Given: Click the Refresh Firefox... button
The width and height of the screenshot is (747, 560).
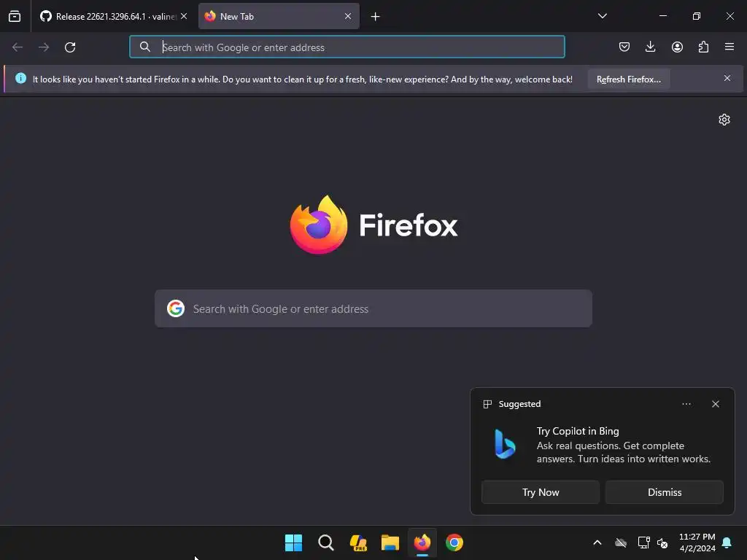Looking at the screenshot, I should [628, 79].
